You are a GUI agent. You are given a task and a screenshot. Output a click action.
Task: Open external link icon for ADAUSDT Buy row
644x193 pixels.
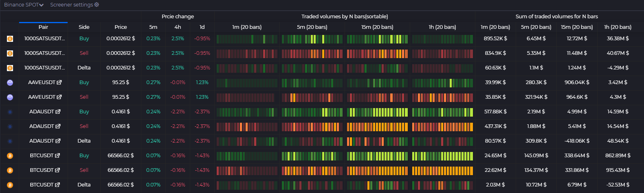(58, 112)
